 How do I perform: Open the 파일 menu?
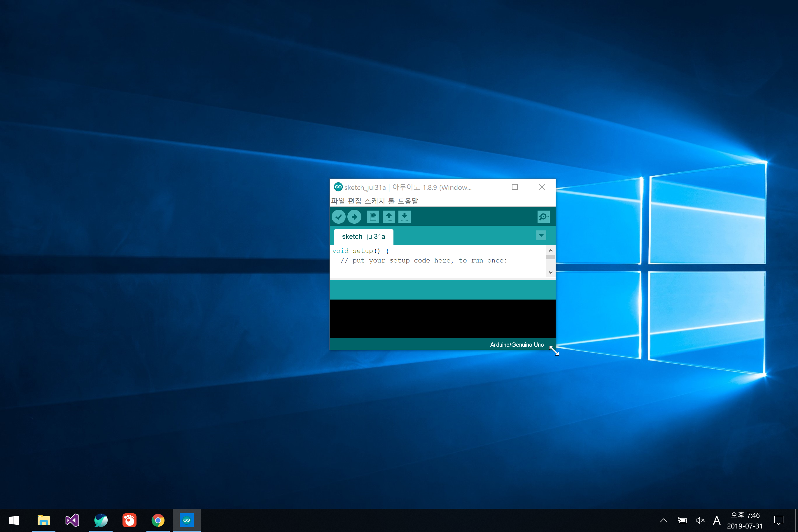(337, 201)
